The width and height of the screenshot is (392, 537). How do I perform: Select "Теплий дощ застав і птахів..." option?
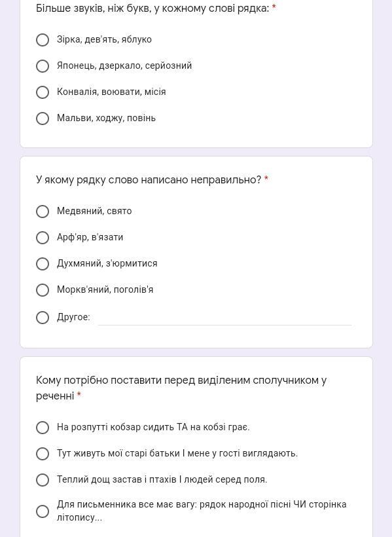(x=43, y=480)
